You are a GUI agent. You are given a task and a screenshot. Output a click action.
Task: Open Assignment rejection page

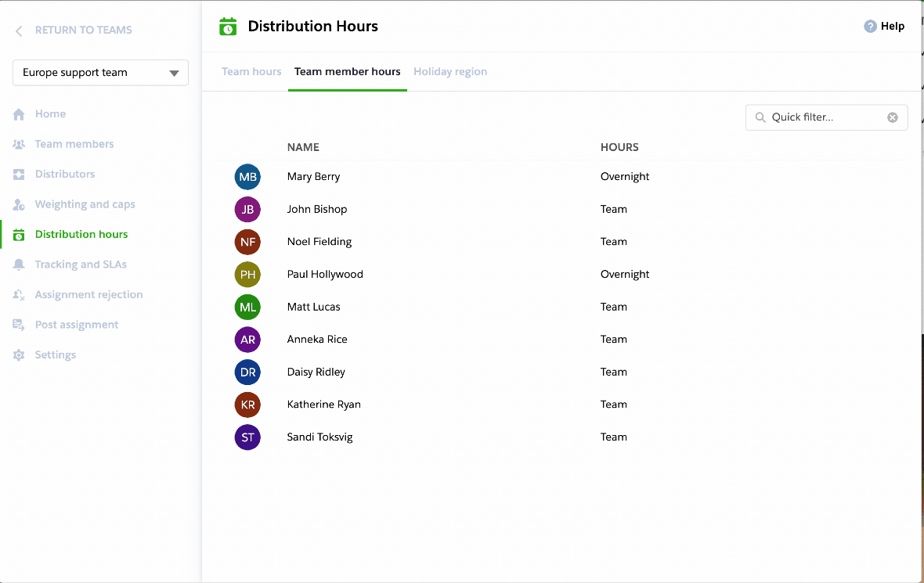coord(88,294)
